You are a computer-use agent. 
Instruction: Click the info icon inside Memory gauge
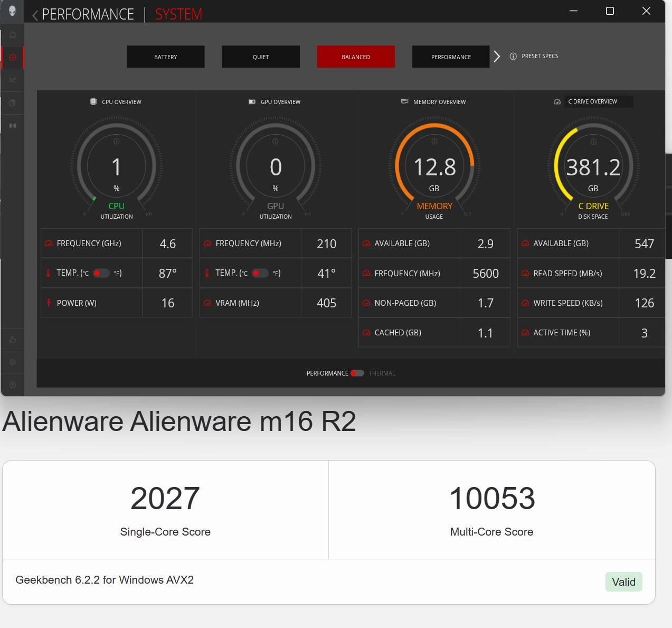click(x=434, y=142)
